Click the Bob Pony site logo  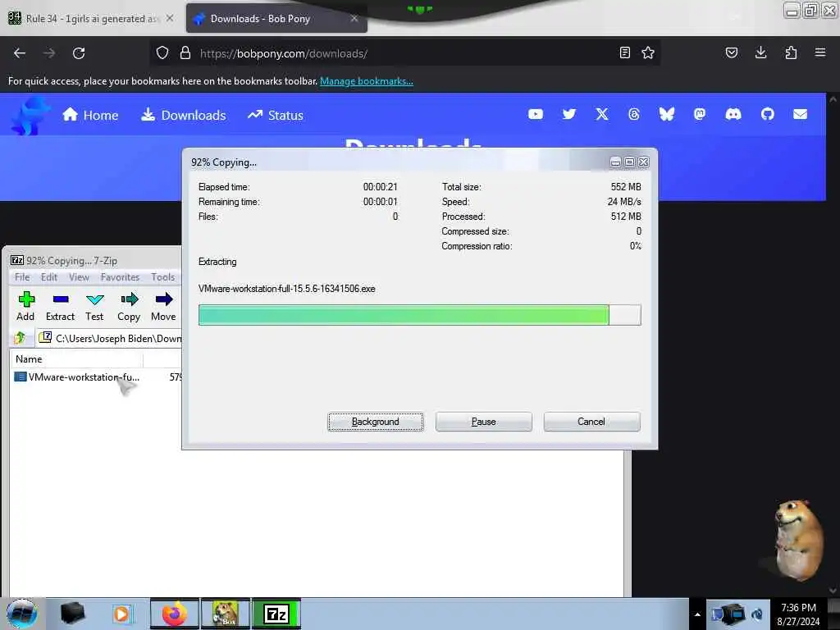[30, 116]
